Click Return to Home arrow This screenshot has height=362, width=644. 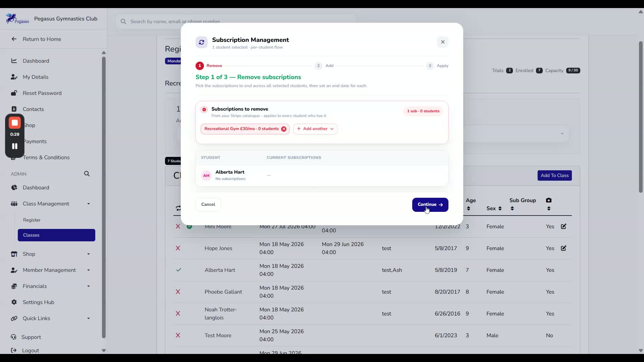pos(14,39)
